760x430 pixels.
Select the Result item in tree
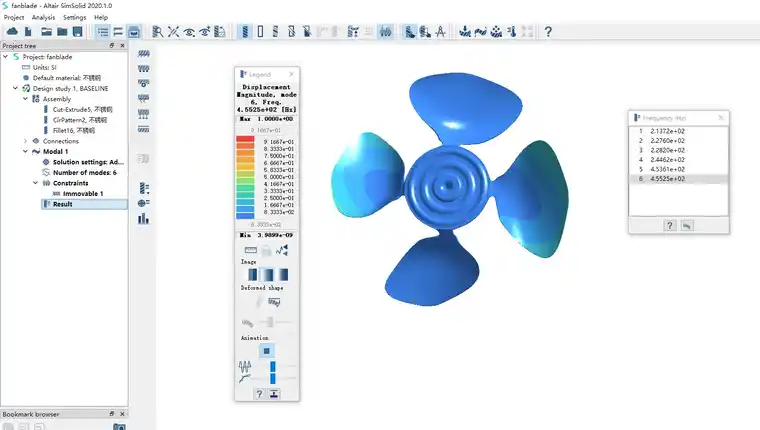click(63, 205)
